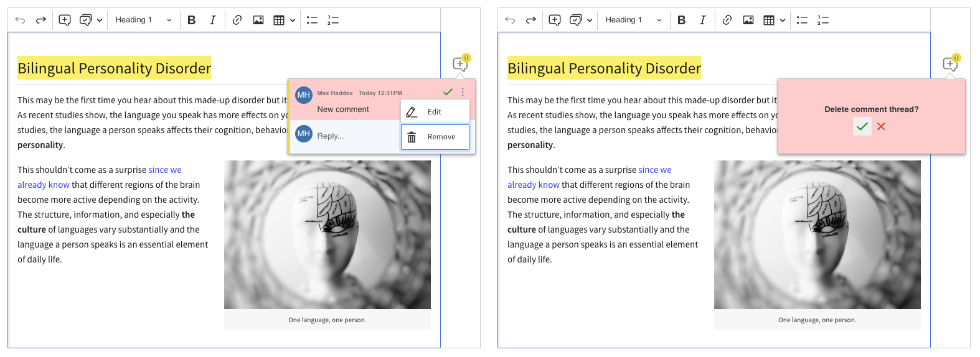Viewport: 980px width, 357px height.
Task: Select the brain model image in the right editor
Action: coord(817,234)
